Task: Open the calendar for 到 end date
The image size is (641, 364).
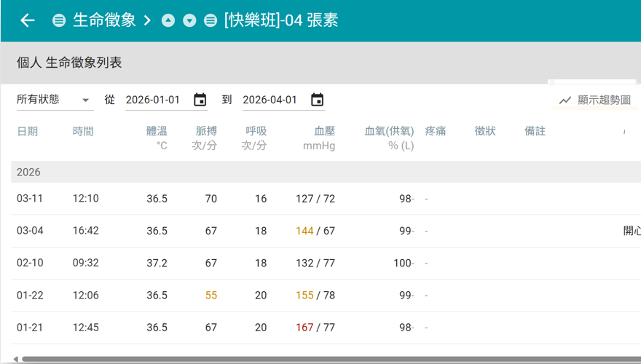Action: coord(318,99)
